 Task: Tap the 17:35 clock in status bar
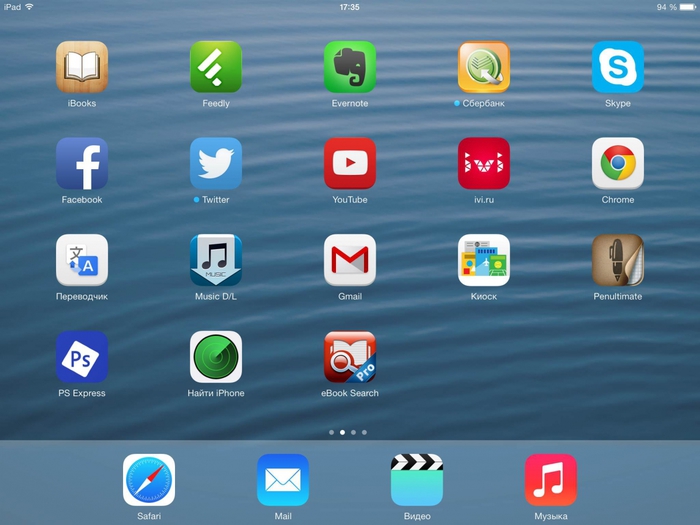point(349,7)
